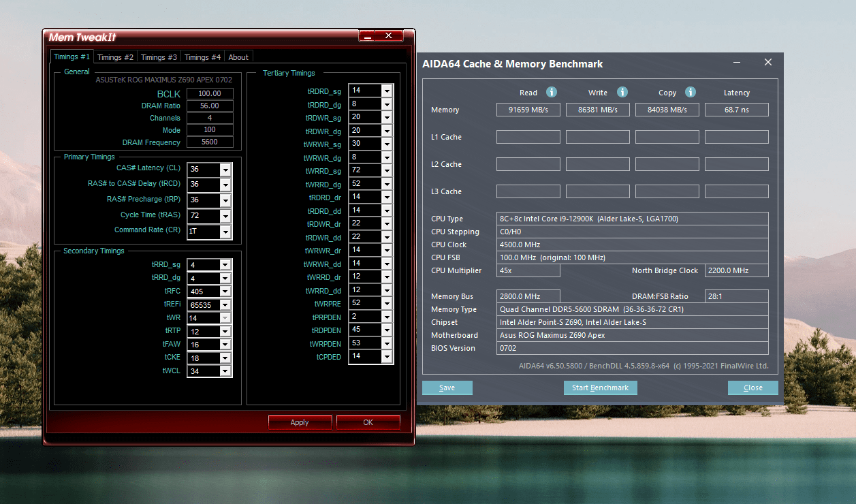Open the Timings #4 tab
Image resolution: width=856 pixels, height=504 pixels.
[x=202, y=57]
